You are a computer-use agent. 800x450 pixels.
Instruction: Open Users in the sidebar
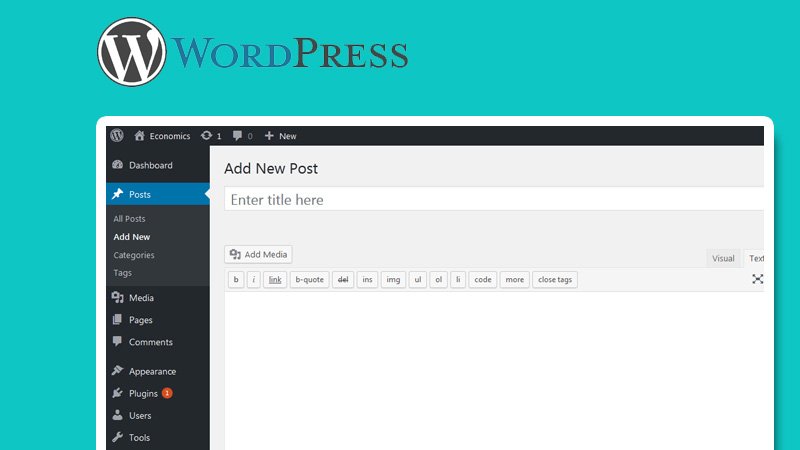[158, 415]
